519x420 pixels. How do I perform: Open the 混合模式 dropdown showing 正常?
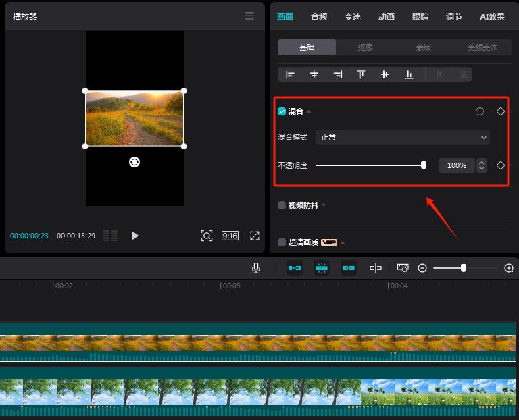(x=403, y=137)
